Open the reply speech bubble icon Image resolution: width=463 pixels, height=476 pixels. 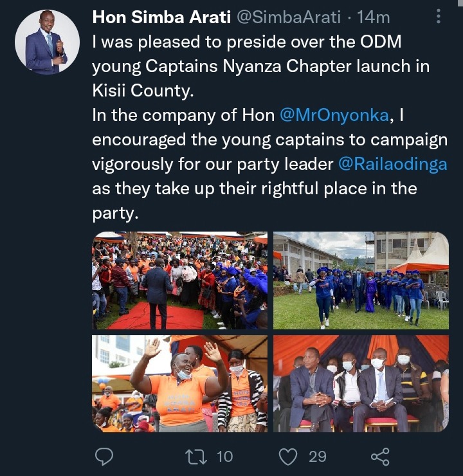(x=104, y=456)
